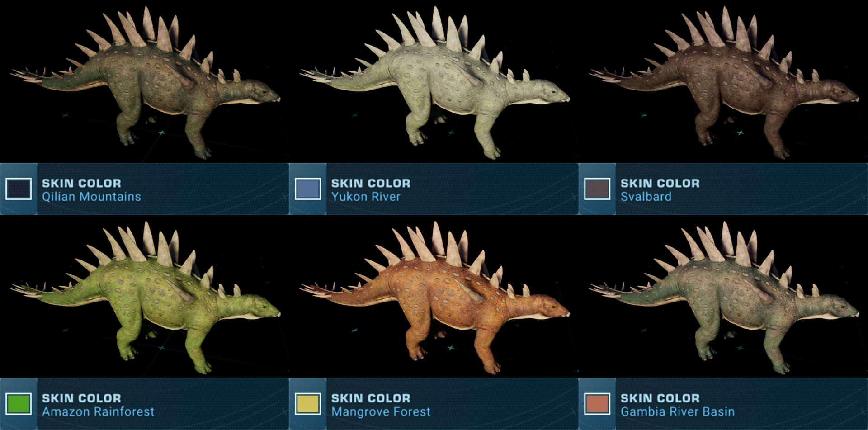Screen dimensions: 868x430
Task: Select the Qilian Mountains skin color label
Action: tap(91, 197)
